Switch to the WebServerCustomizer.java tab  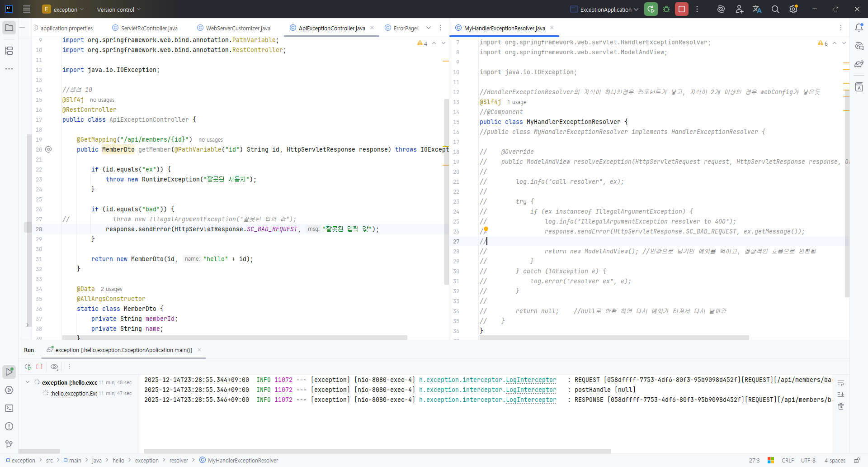[238, 28]
